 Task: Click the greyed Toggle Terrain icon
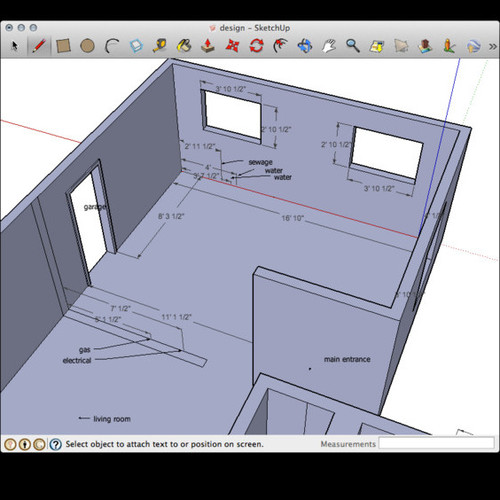tap(401, 46)
